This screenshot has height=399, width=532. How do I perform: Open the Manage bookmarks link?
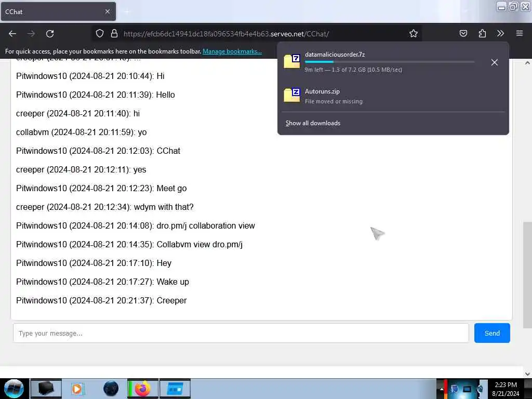coord(232,51)
